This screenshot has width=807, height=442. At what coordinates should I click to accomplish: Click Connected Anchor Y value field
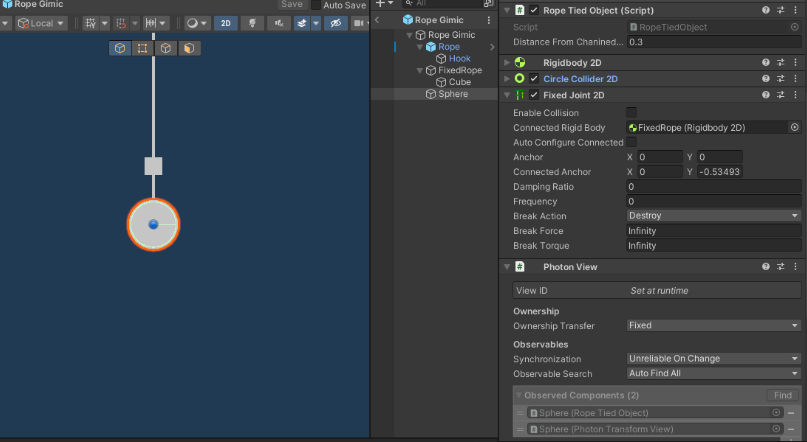(x=720, y=172)
